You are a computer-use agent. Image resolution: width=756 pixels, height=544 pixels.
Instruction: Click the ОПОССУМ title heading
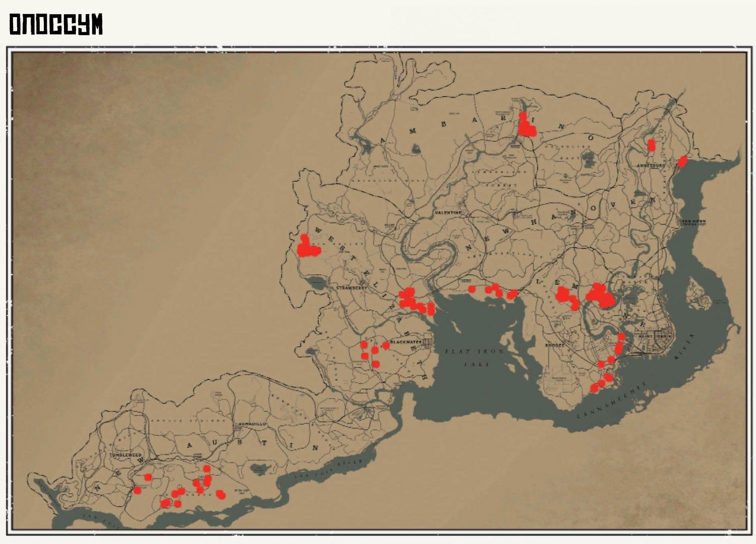coord(56,24)
